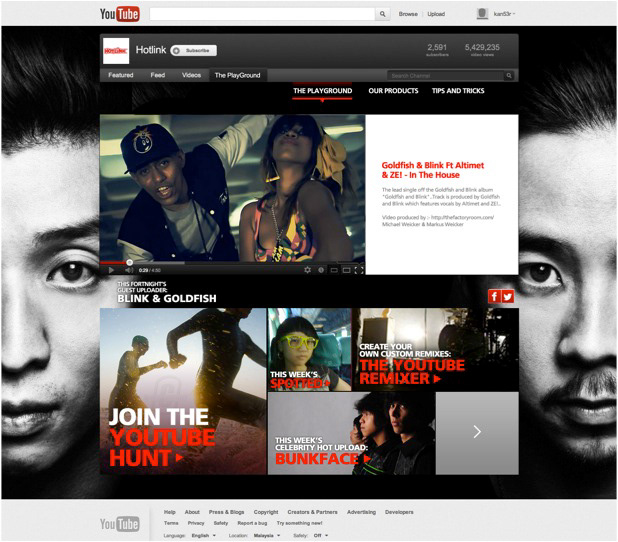Focus the YouTube search box
This screenshot has width=618, height=542.
click(x=262, y=14)
